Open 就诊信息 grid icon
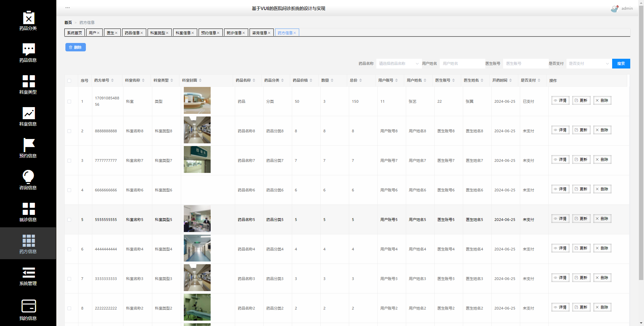Screen dimensions: 644x326 29,209
